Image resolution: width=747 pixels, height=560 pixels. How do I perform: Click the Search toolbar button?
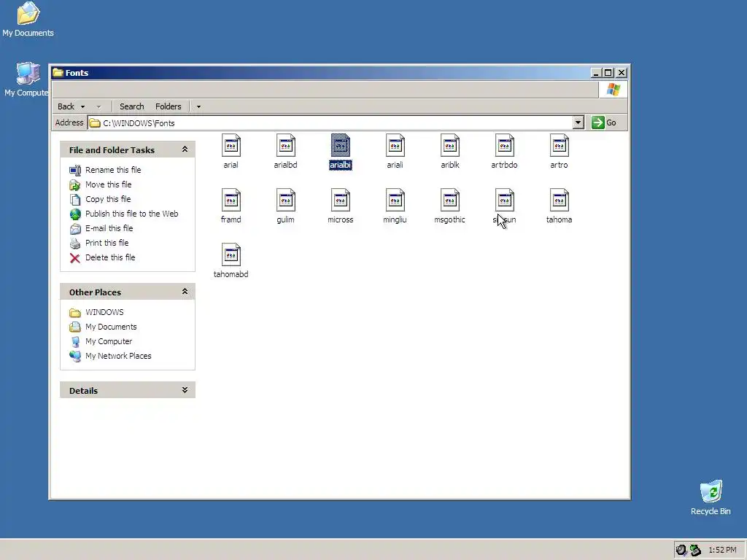click(131, 106)
